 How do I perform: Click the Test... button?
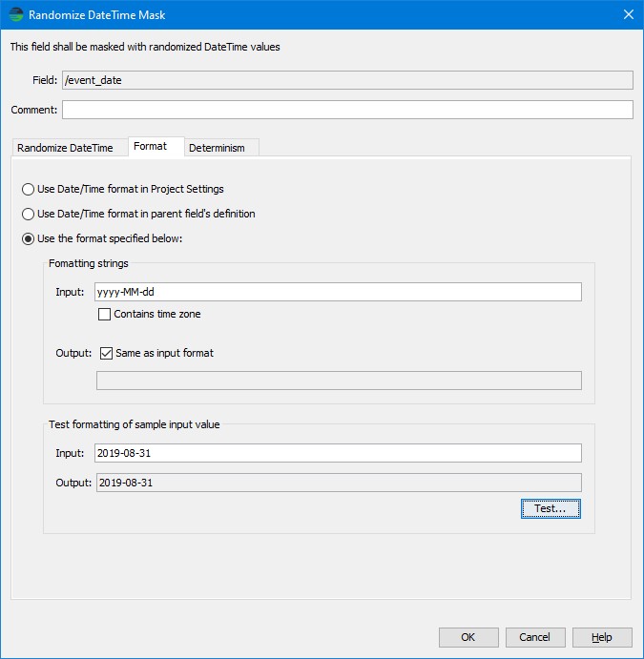pos(551,508)
